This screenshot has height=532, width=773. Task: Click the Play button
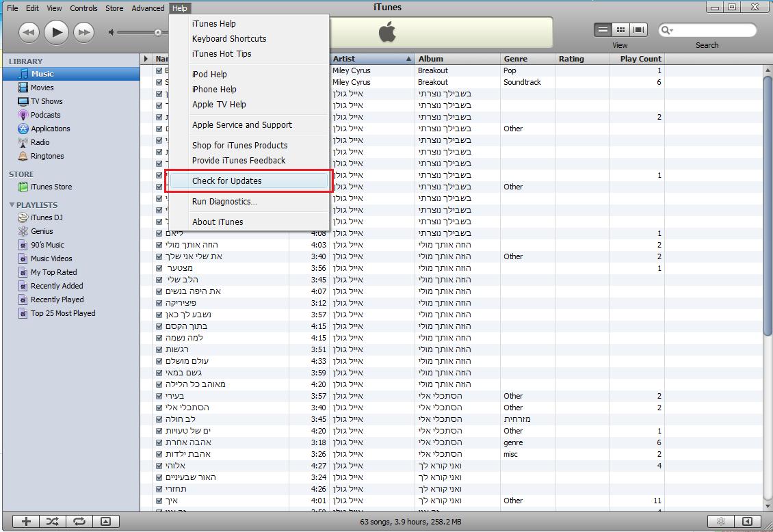click(x=57, y=32)
